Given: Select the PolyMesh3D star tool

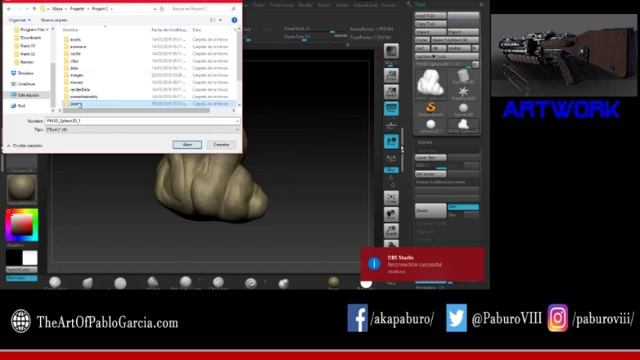Looking at the screenshot, I should pos(463,92).
